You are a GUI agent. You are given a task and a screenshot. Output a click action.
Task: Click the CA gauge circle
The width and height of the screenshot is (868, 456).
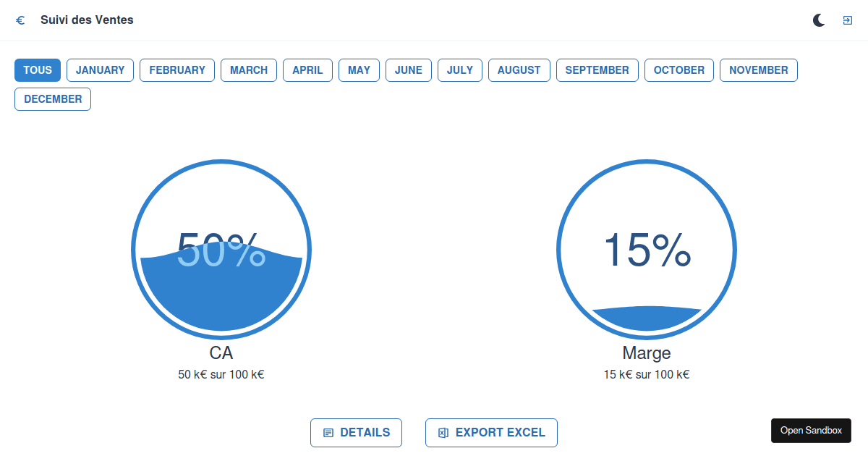point(221,248)
